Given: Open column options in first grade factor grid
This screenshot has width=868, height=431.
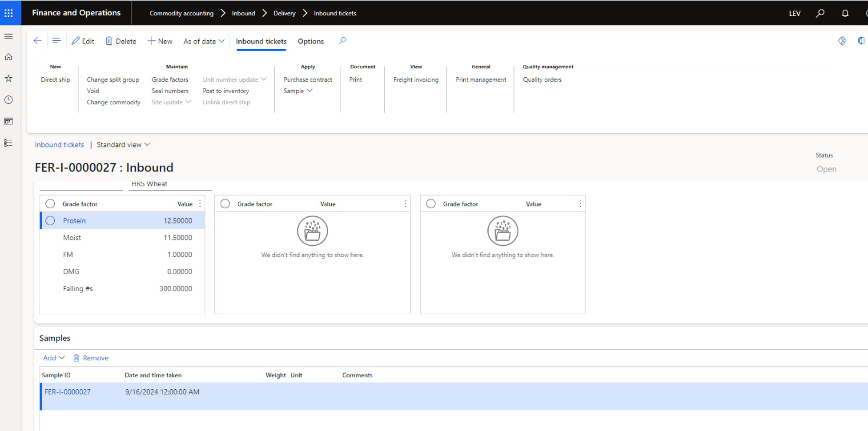Looking at the screenshot, I should coord(199,204).
